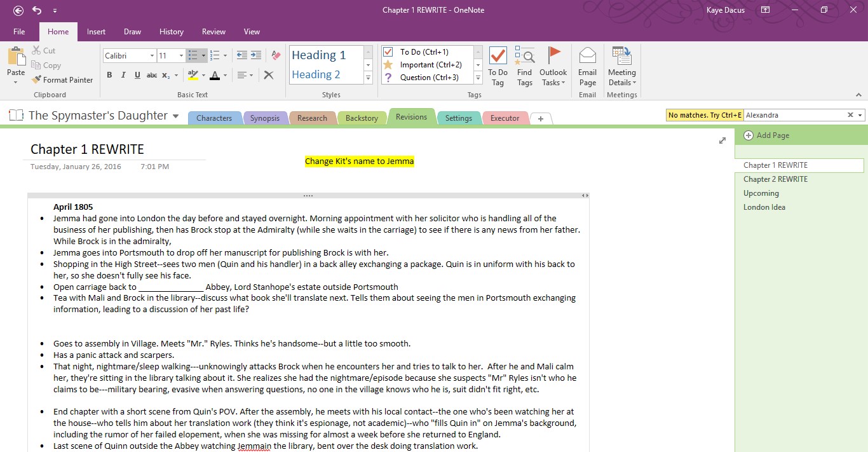
Task: Click the Email Page icon
Action: [587, 65]
